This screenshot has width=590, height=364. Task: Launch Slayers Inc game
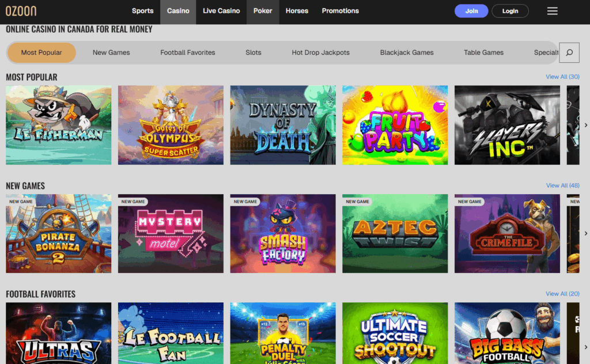pos(507,125)
